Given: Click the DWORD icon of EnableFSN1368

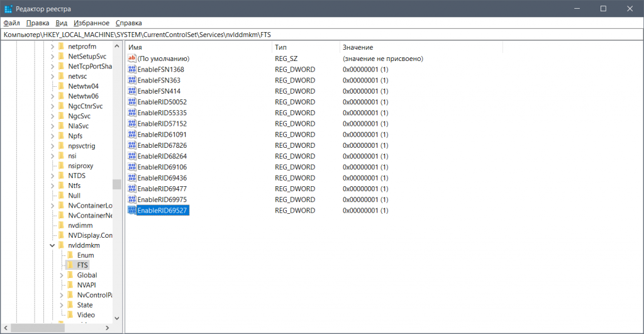Looking at the screenshot, I should click(132, 69).
